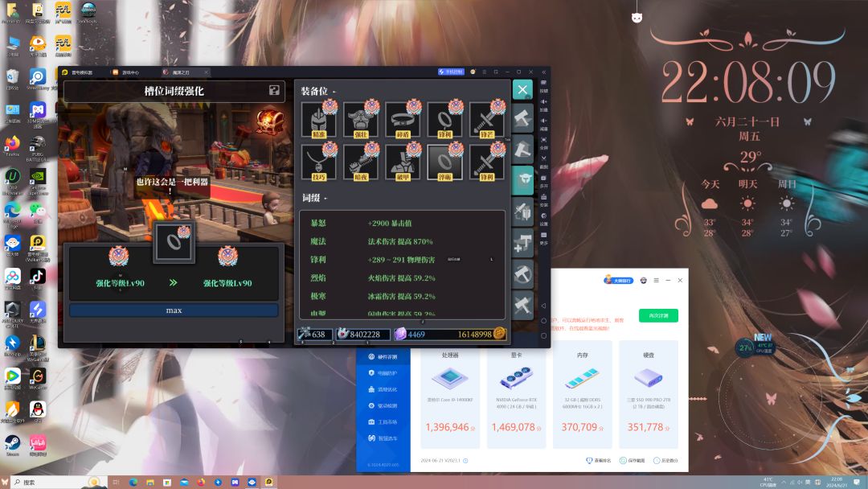
Task: Open Steam desktop shortcut
Action: click(12, 445)
